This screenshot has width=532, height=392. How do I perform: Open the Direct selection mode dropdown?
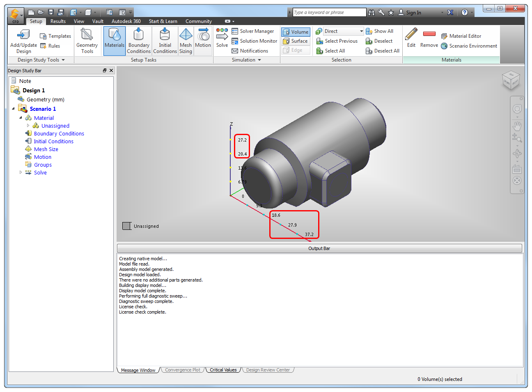361,31
